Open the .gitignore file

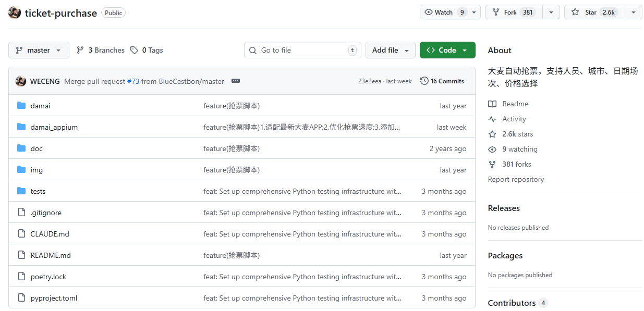click(46, 213)
